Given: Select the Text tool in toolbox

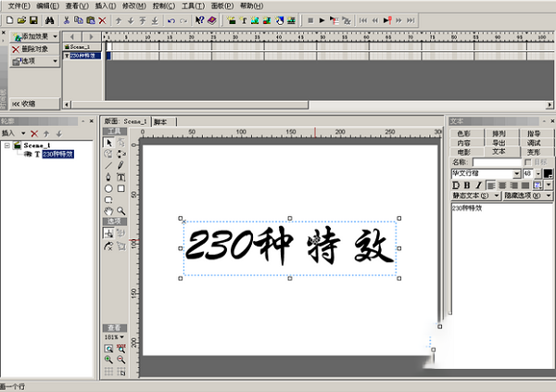Looking at the screenshot, I should 120,177.
